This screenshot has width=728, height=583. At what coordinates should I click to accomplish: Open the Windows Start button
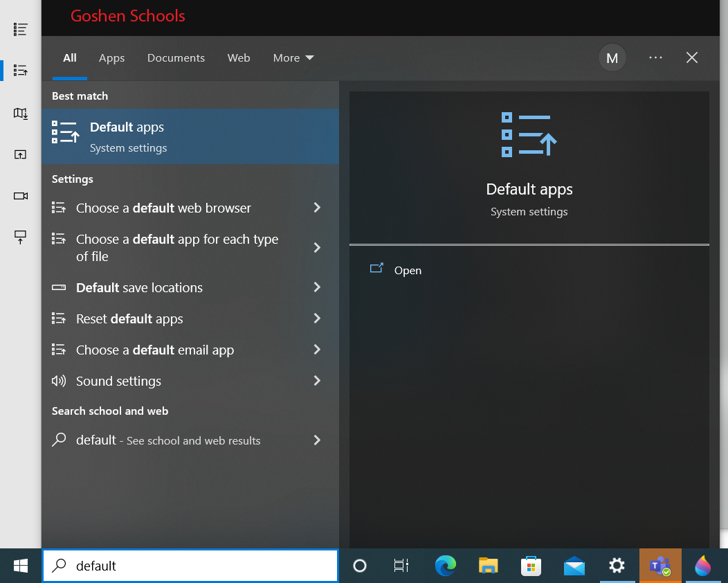point(21,566)
